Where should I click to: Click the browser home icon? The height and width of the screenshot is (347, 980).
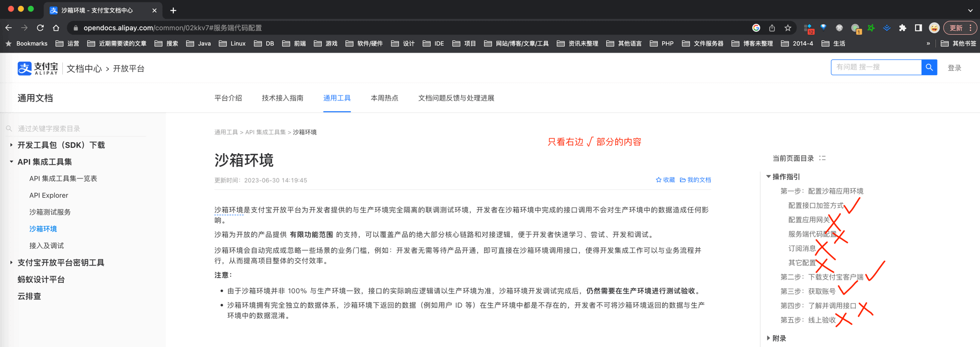point(56,28)
